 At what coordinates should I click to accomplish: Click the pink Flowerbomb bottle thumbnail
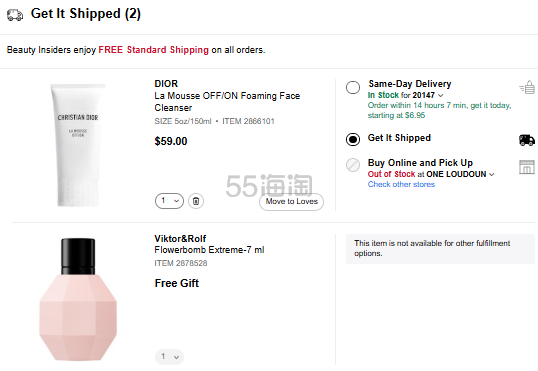pyautogui.click(x=78, y=300)
